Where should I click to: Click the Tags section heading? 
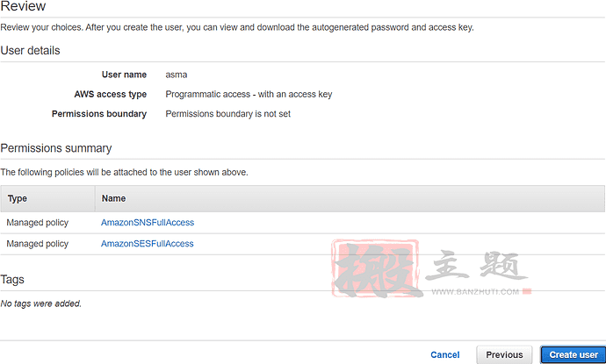point(12,280)
